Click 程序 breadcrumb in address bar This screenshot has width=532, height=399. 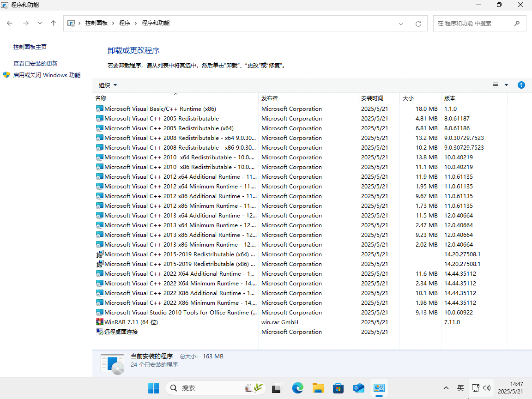coord(125,23)
